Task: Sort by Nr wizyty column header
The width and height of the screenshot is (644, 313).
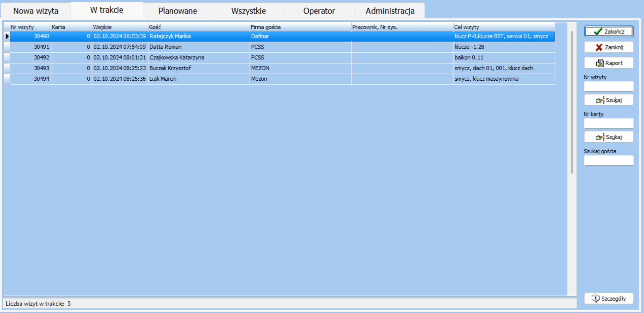Action: tap(30, 27)
